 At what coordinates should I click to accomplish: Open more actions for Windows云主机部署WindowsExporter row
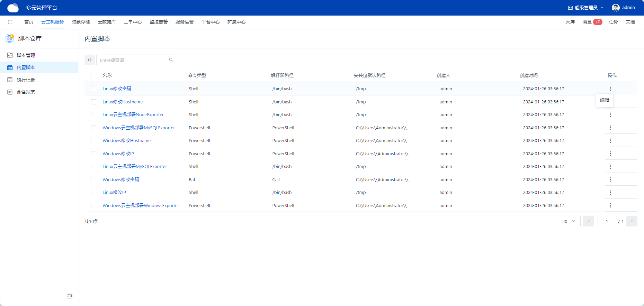610,205
